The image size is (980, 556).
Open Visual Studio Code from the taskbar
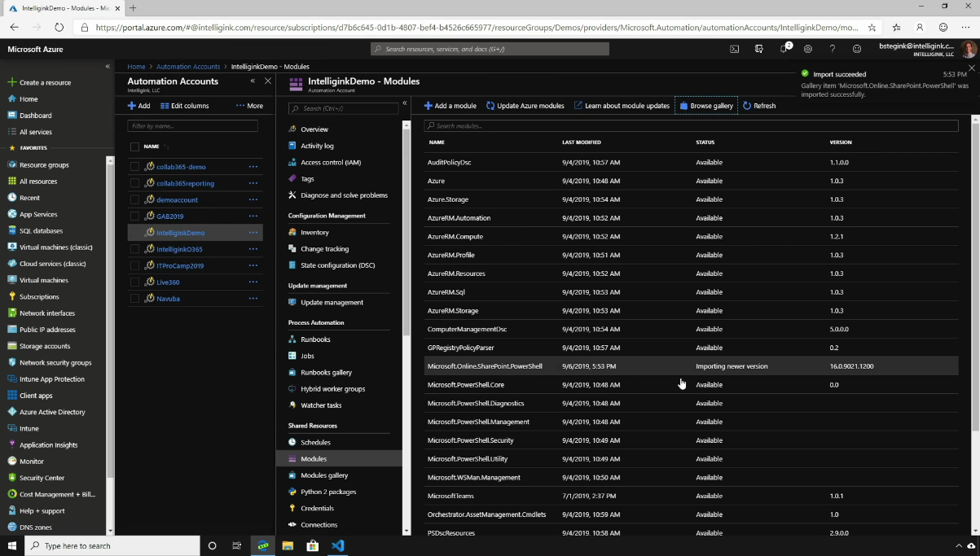(338, 545)
